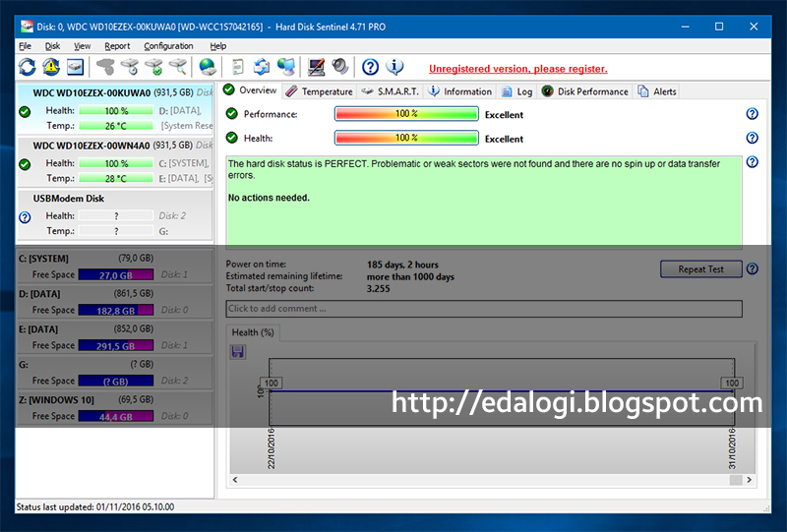Switch to the Overview tab
Screen dimensions: 787x532
click(x=251, y=90)
